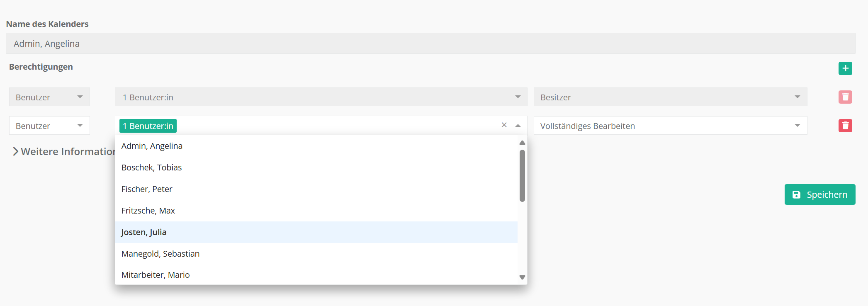Open the second Benutzer type dropdown
The image size is (868, 306).
[49, 126]
